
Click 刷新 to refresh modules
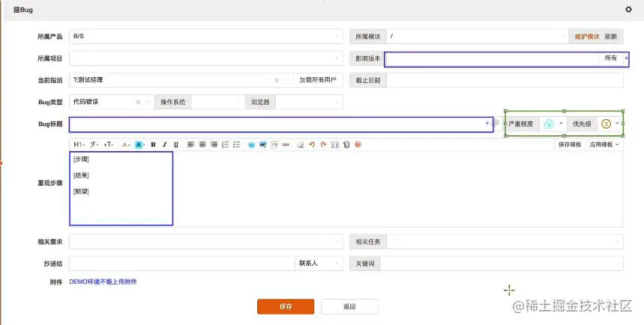pyautogui.click(x=611, y=37)
